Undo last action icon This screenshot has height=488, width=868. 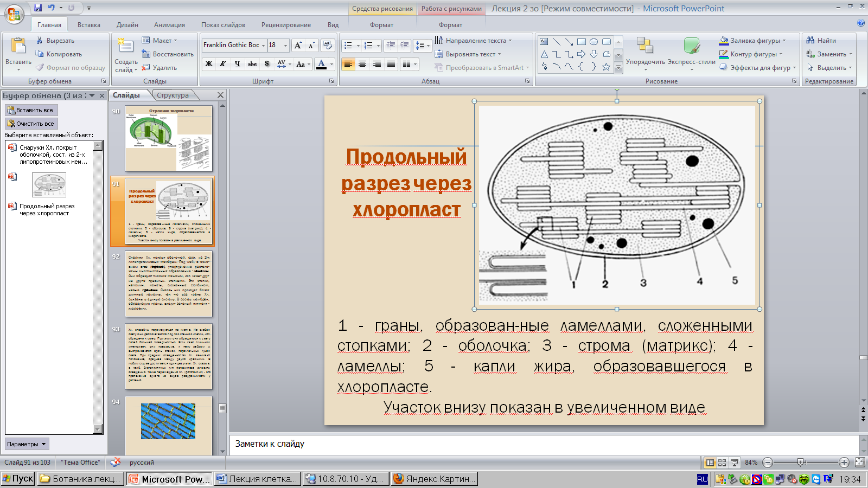coord(52,8)
